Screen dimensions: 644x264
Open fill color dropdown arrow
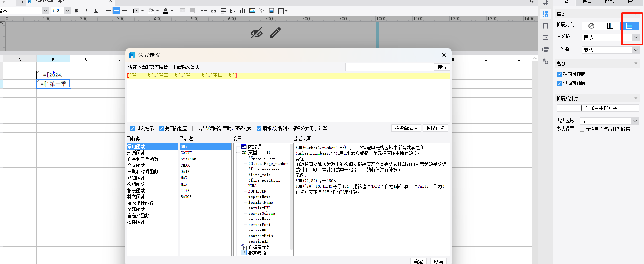(x=157, y=11)
